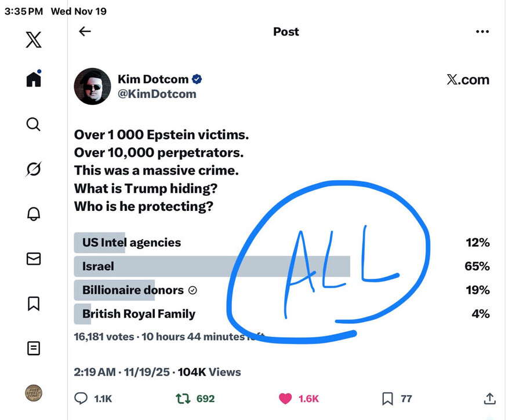Open account menu via profile avatar
512x420 pixels.
coord(34,393)
